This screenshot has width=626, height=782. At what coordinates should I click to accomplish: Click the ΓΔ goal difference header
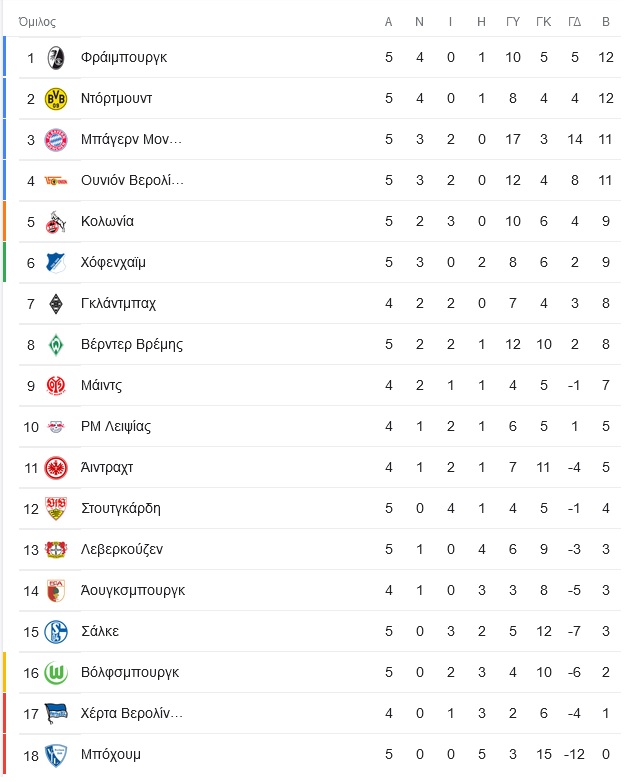[x=575, y=22]
